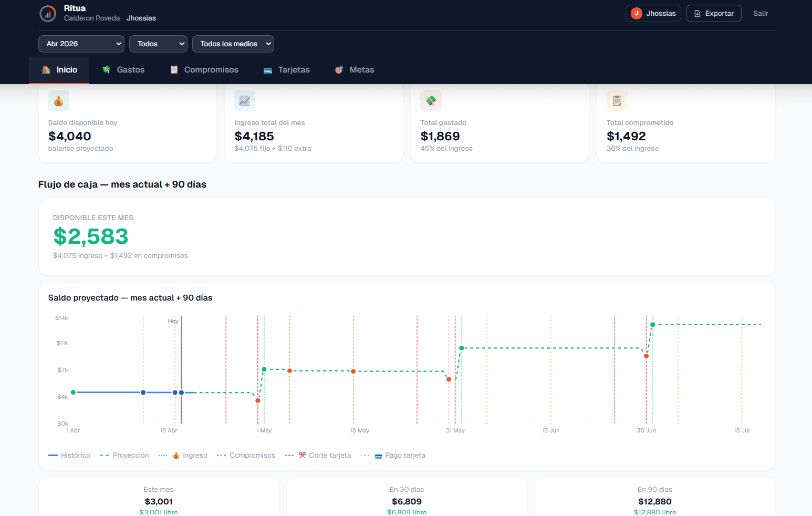Open the Todos filter dropdown
Screen dimensions: 812x516
(158, 44)
